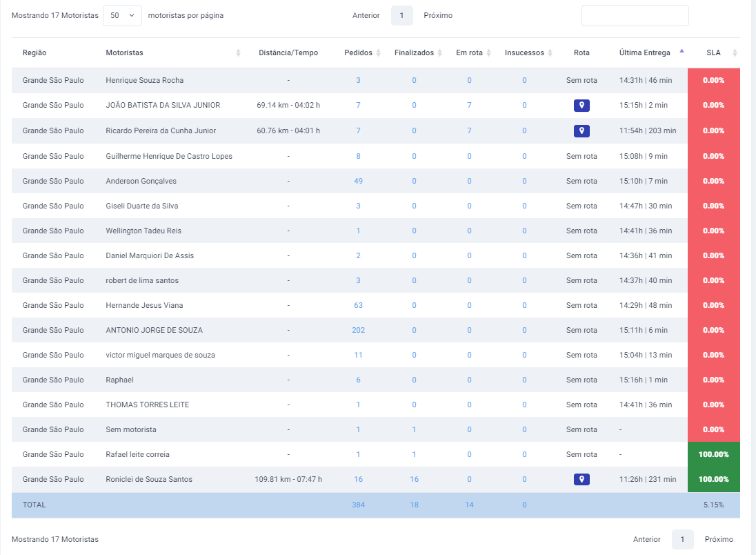The height and width of the screenshot is (555, 756).
Task: Sort table by Insucessos column arrows
Action: (x=550, y=52)
